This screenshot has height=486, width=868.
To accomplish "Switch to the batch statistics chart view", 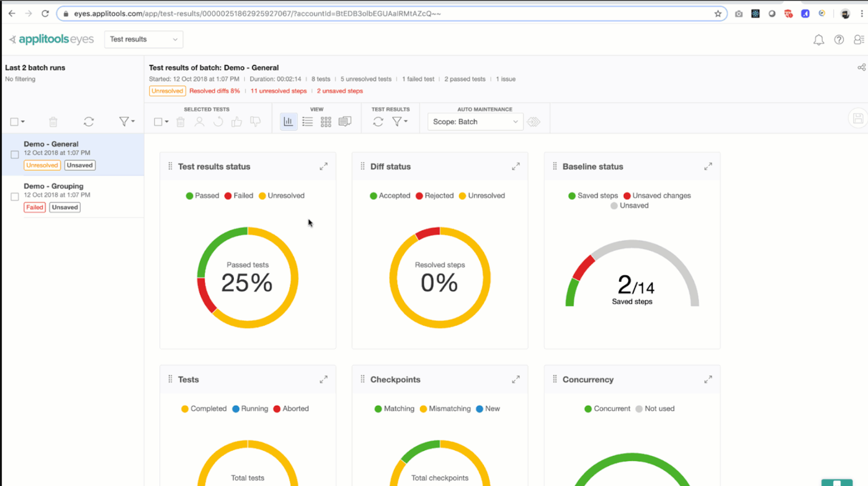I will pyautogui.click(x=289, y=122).
